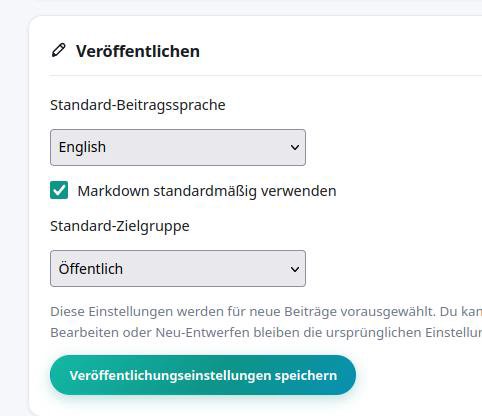This screenshot has width=482, height=416.
Task: Select the Öffentlich value in the audience box
Action: tap(91, 268)
